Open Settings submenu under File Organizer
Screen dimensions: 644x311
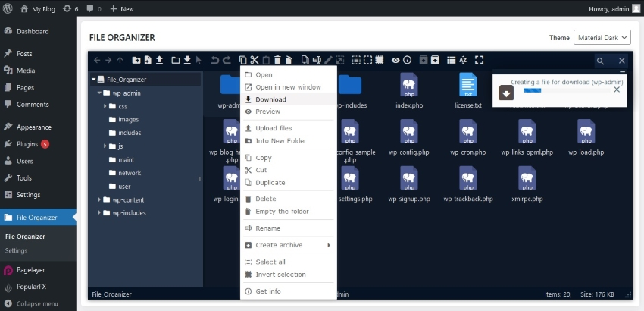17,250
